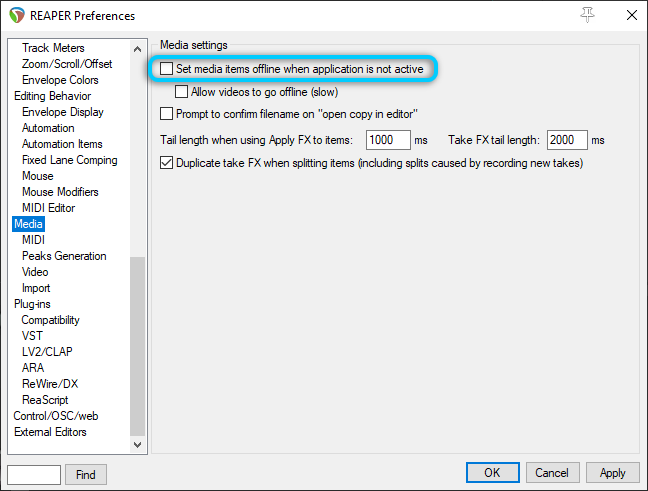Select the Video preferences page
Screen dimensions: 648x491
pos(35,272)
